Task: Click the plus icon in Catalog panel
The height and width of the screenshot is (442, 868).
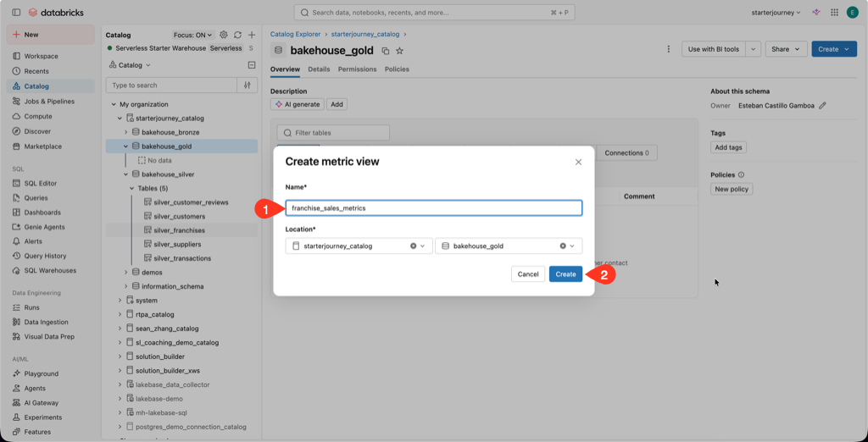Action: coord(251,35)
